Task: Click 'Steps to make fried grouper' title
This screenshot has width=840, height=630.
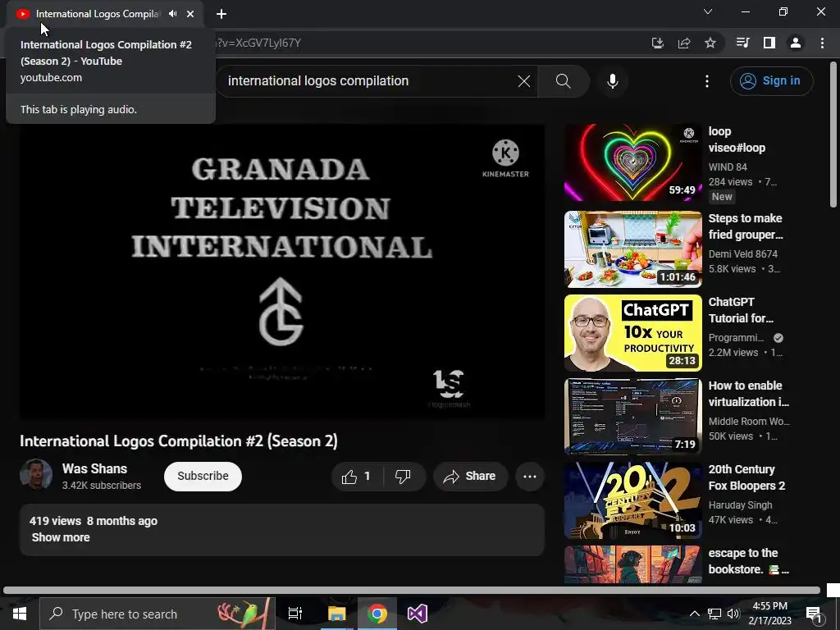Action: [x=746, y=226]
